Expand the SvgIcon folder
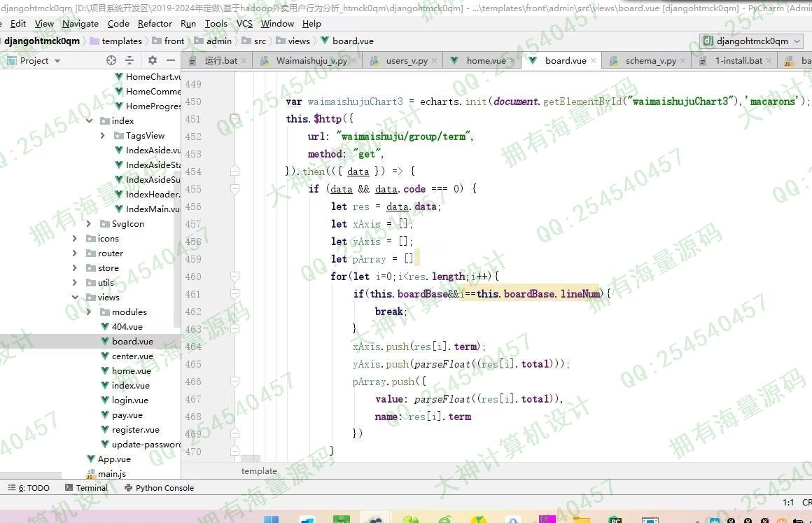This screenshot has width=812, height=523. [x=89, y=224]
